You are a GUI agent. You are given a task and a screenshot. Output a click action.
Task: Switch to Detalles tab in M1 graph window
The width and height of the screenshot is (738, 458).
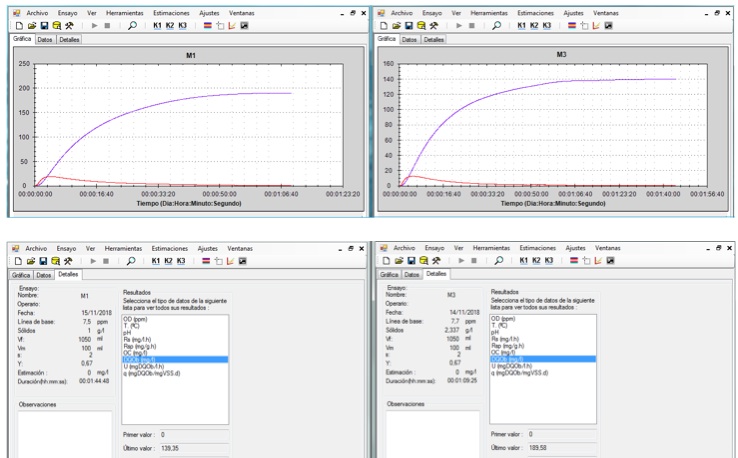(x=69, y=40)
